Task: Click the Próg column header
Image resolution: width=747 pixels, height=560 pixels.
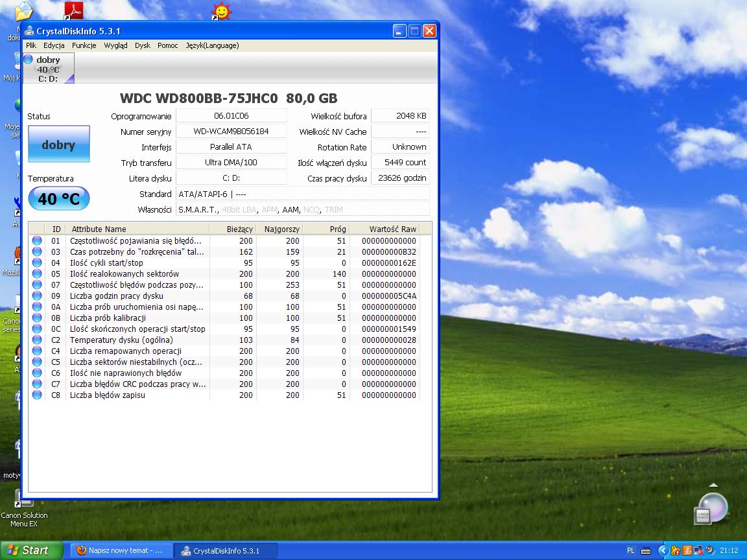Action: pos(326,229)
